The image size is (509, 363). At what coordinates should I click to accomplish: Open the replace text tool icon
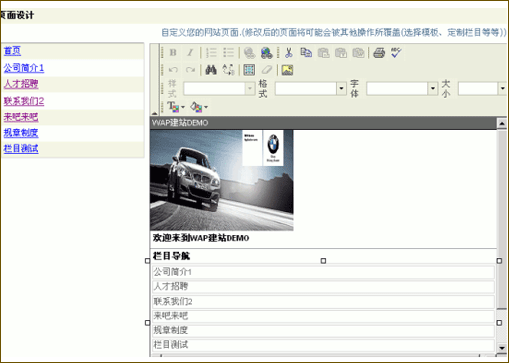[x=229, y=70]
